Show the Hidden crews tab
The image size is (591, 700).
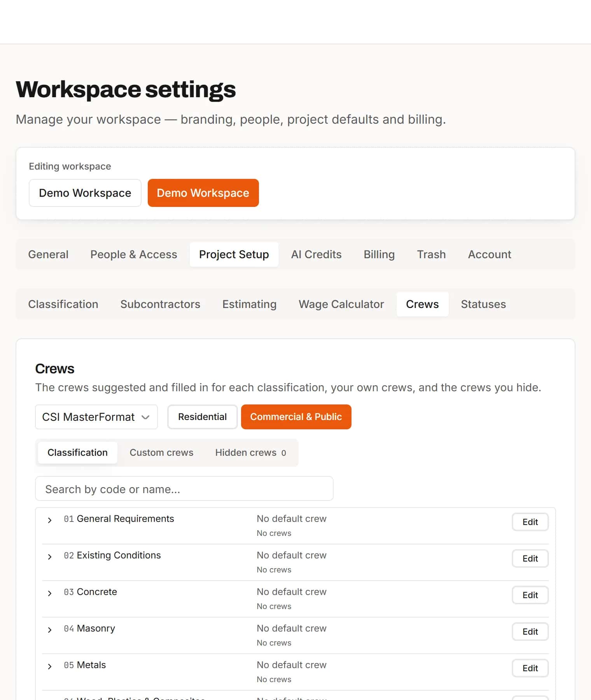250,453
